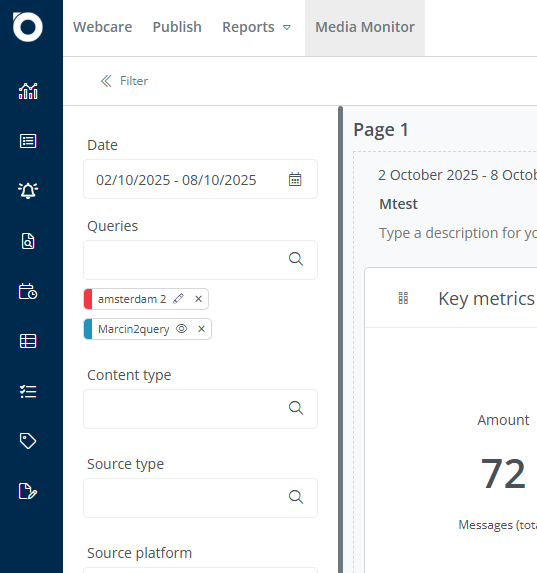Remove the Marcin2query query tag
The image size is (537, 573).
tap(201, 329)
